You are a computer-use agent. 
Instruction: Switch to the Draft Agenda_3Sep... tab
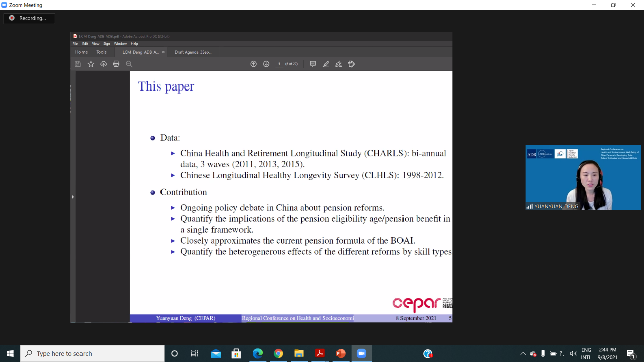[x=193, y=52]
